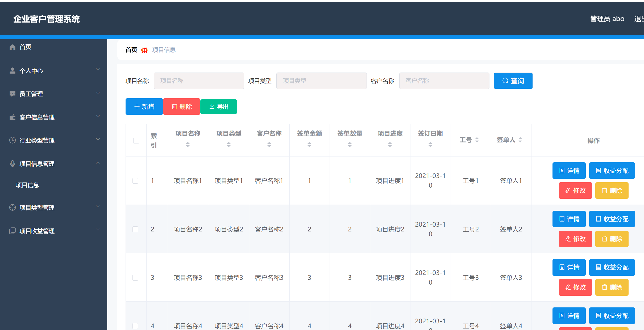Select the person icon for 个人中心
Viewport: 644px width, 330px height.
click(x=12, y=70)
